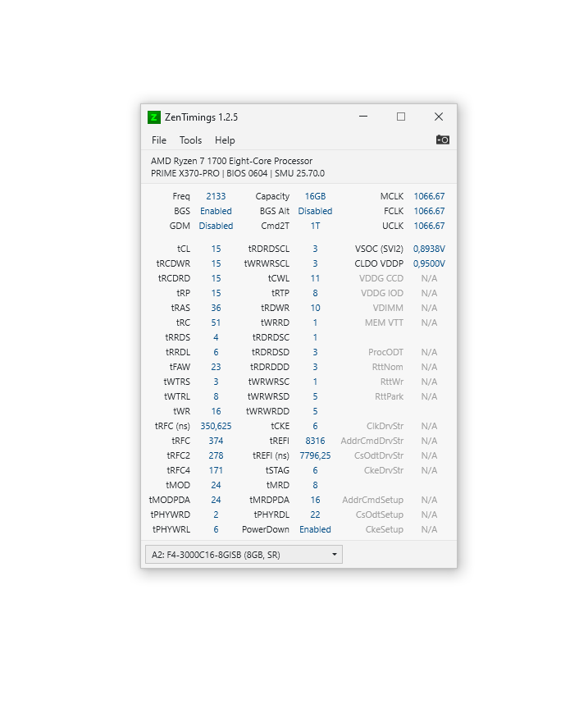Click the VSOC (SVI2) value 0,8938V
Image resolution: width=588 pixels, height=709 pixels.
(429, 249)
